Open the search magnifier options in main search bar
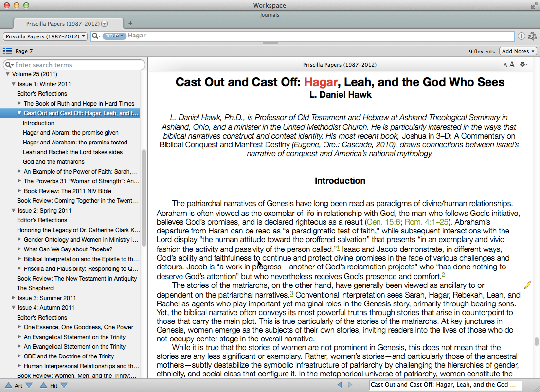The width and height of the screenshot is (540, 392). pos(96,36)
